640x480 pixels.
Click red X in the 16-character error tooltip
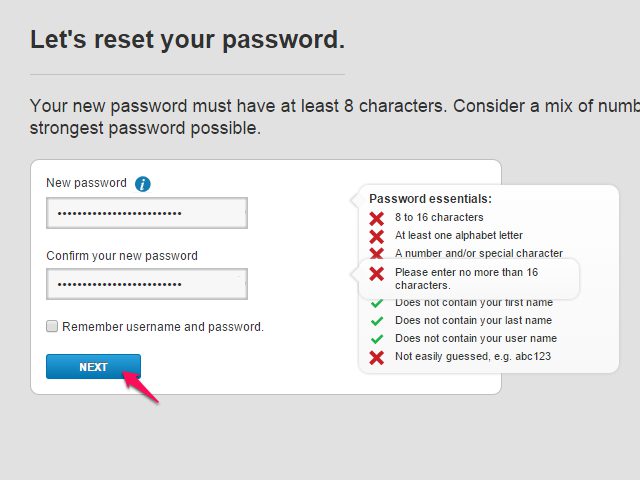pyautogui.click(x=377, y=273)
